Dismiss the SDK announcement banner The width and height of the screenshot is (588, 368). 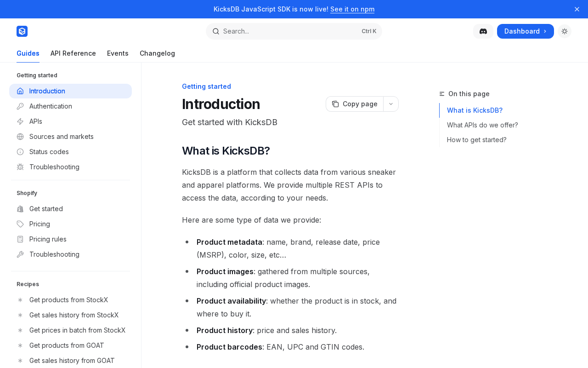tap(577, 9)
